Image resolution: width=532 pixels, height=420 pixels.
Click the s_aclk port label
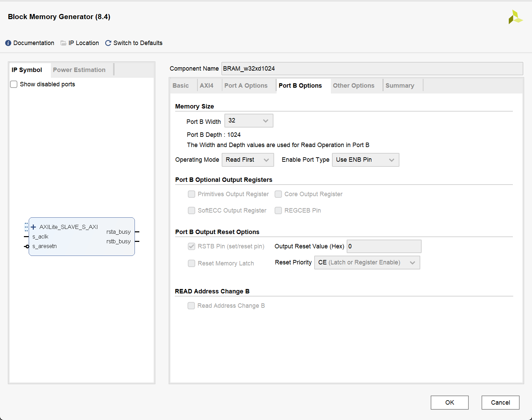click(40, 237)
